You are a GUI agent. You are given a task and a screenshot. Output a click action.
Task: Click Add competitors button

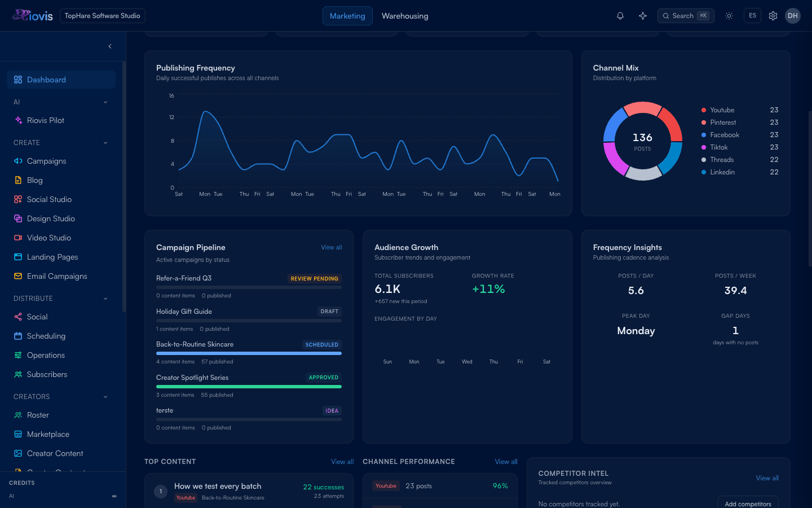tap(748, 503)
